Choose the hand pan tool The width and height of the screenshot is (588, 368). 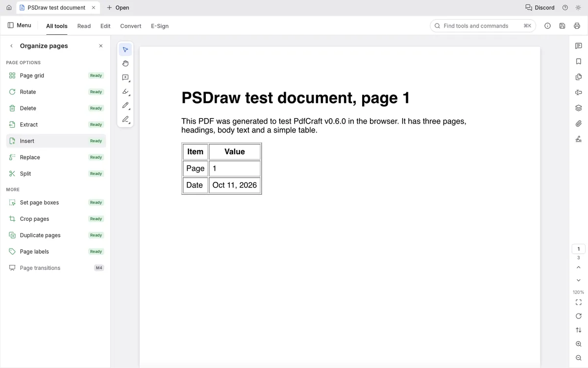point(125,63)
